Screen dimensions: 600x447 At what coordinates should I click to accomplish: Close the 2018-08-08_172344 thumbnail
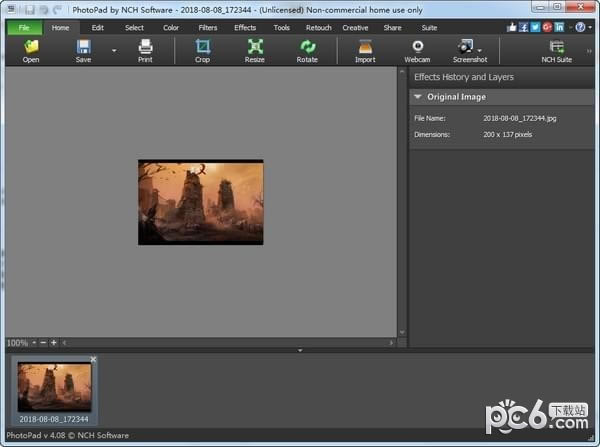click(x=94, y=359)
